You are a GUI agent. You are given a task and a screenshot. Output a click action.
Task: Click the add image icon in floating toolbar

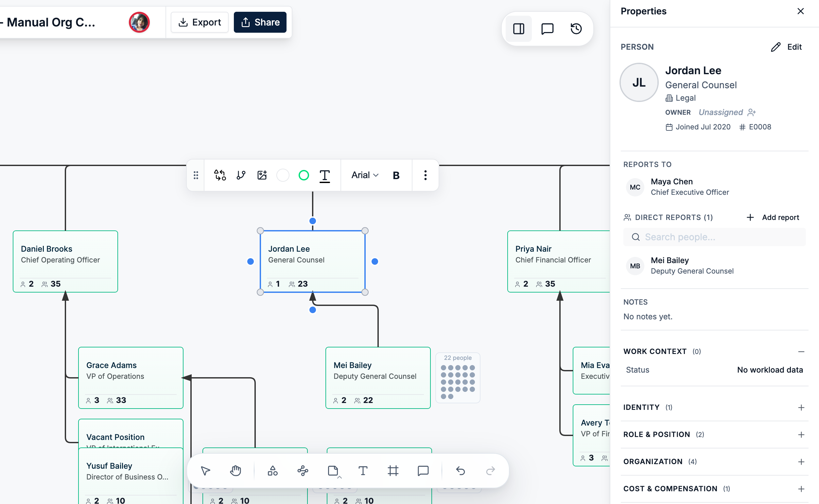pos(262,175)
